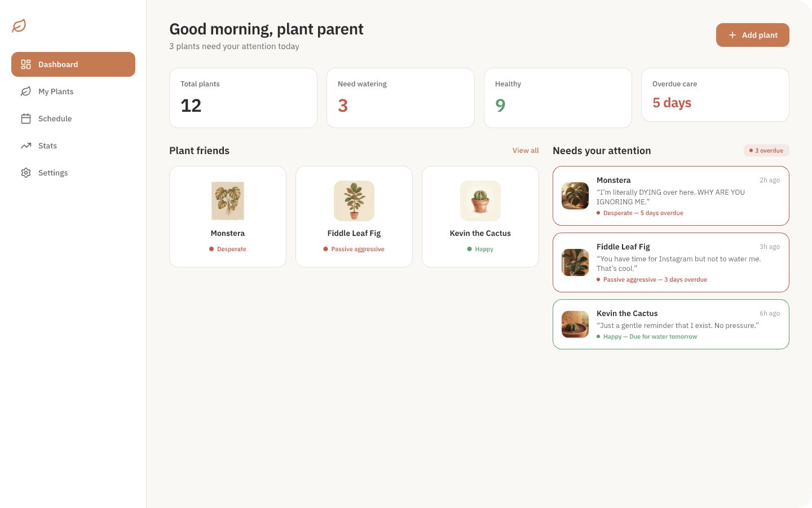This screenshot has width=812, height=508.
Task: Open the Monstera alert photo thumbnail
Action: click(575, 196)
